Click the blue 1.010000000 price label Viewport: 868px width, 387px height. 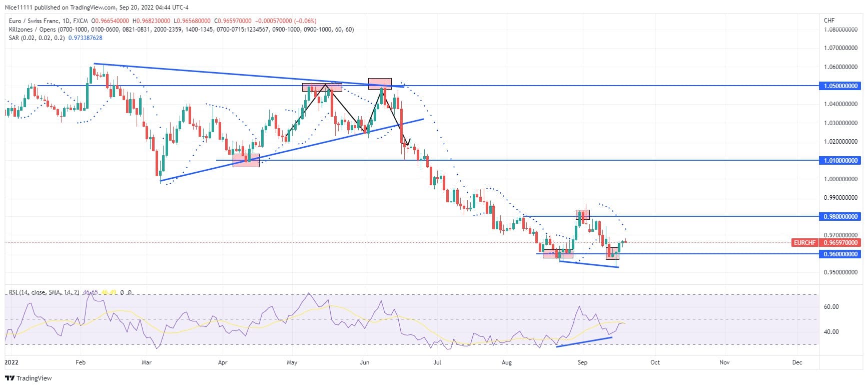coord(840,161)
